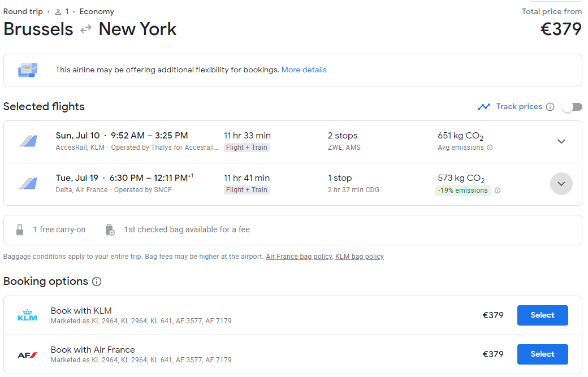Click the carry-on luggage icon
This screenshot has height=377, width=588.
point(20,230)
